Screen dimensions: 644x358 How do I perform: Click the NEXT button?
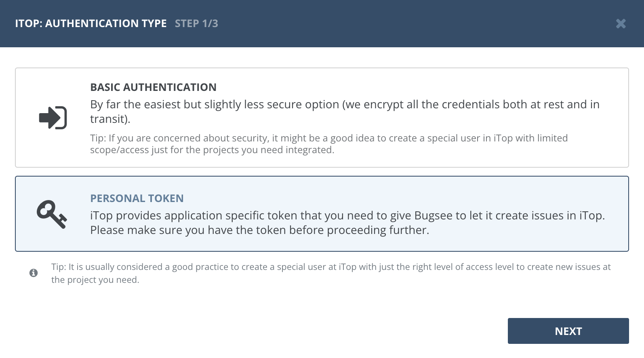coord(568,331)
